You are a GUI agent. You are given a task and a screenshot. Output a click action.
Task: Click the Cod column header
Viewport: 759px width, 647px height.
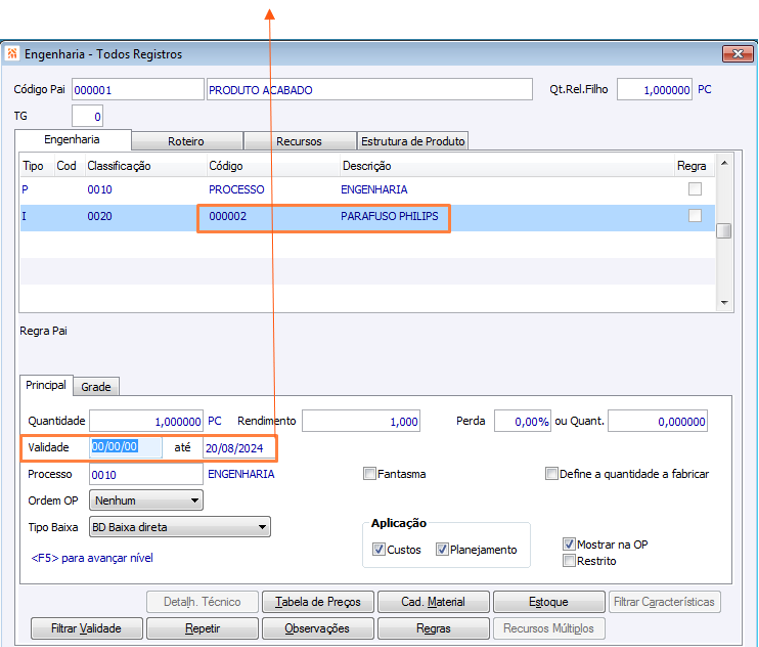pos(66,166)
